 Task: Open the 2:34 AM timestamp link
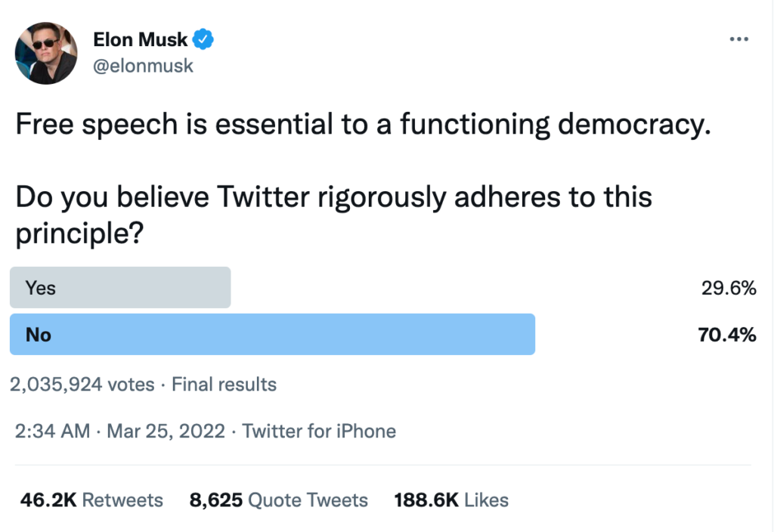click(x=52, y=431)
